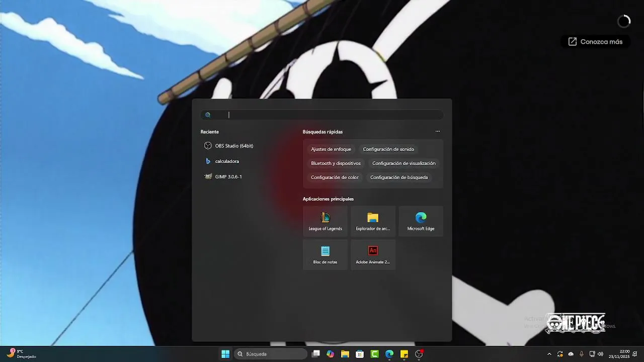This screenshot has width=644, height=362.
Task: Click the Windows Update tray icon
Action: [560, 354]
